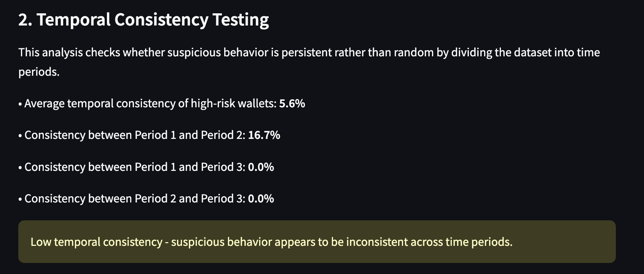Click the 5.6% average consistency value

[x=292, y=104]
